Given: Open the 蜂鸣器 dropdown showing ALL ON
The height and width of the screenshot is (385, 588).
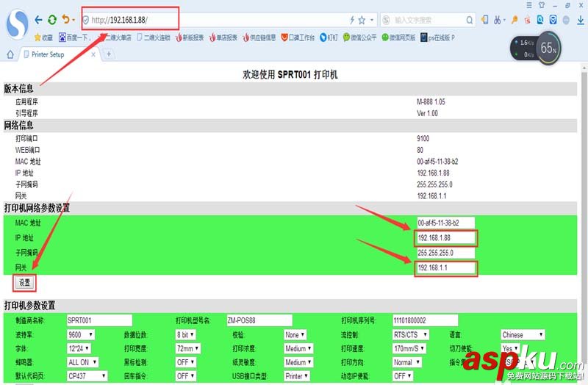Looking at the screenshot, I should (x=83, y=362).
